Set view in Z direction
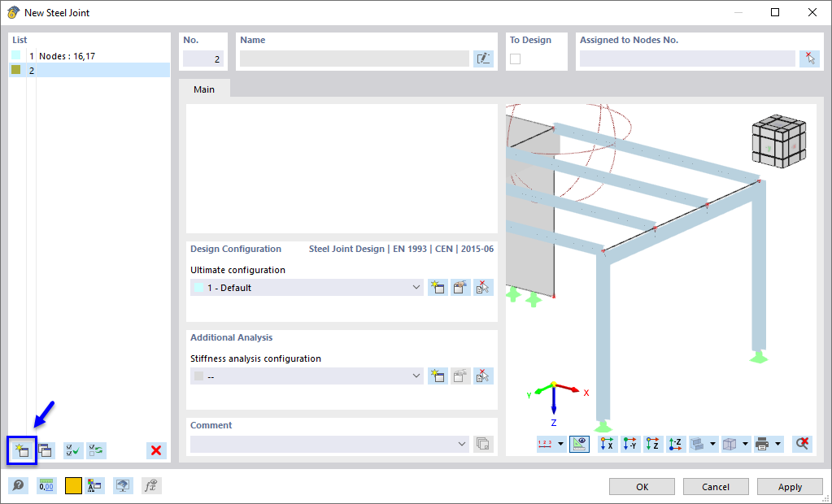This screenshot has width=832, height=504. (x=651, y=444)
